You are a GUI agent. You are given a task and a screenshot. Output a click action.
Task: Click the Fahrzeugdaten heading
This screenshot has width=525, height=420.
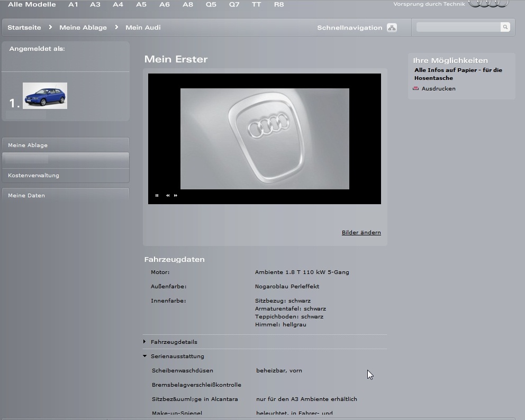pos(175,259)
